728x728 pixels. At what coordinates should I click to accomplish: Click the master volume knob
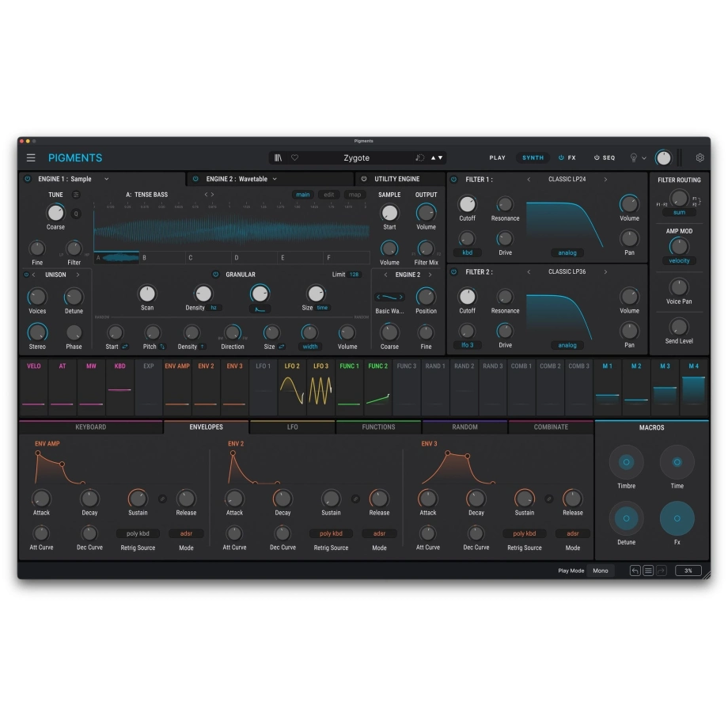(663, 157)
